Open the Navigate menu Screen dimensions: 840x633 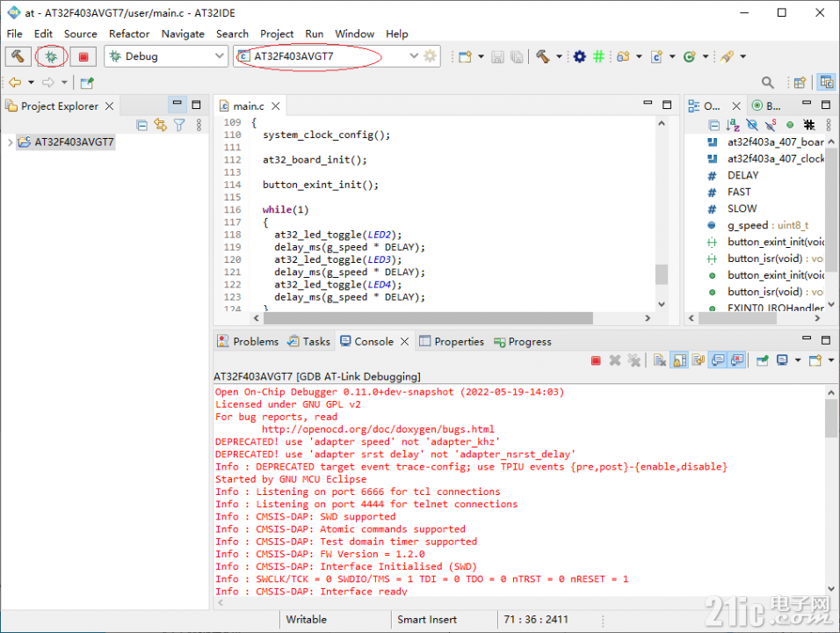[183, 33]
